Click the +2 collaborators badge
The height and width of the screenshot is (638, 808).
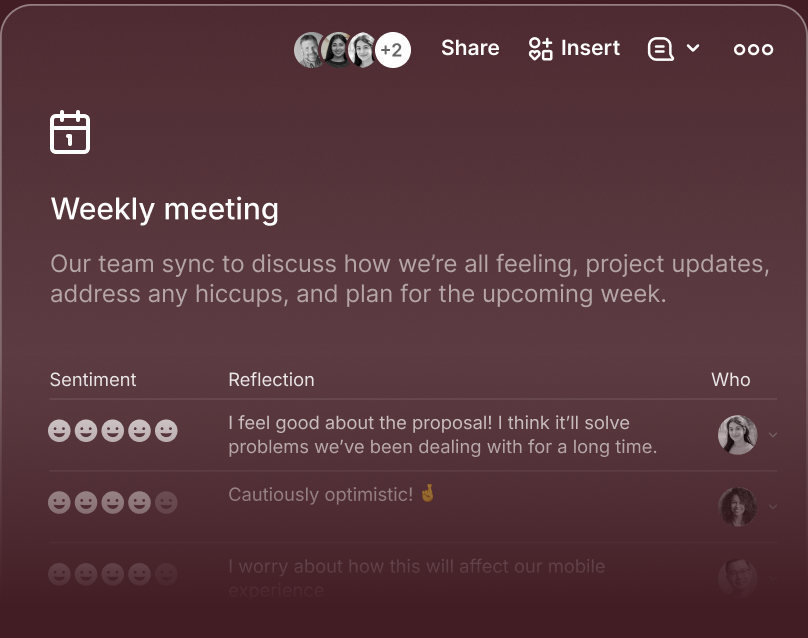393,50
